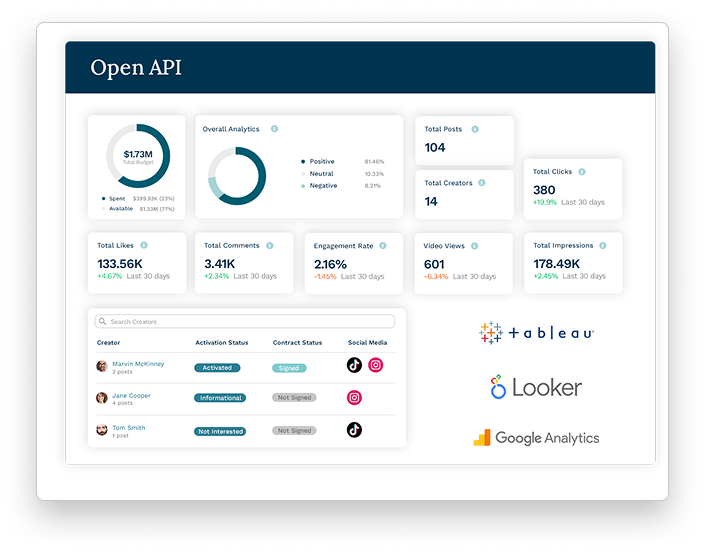Open the Looker integration logo
This screenshot has width=705, height=552.
point(536,387)
